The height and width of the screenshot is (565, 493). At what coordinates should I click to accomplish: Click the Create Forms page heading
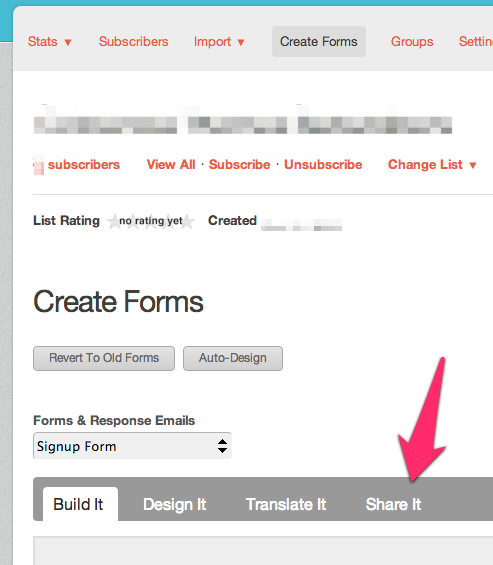tap(118, 302)
